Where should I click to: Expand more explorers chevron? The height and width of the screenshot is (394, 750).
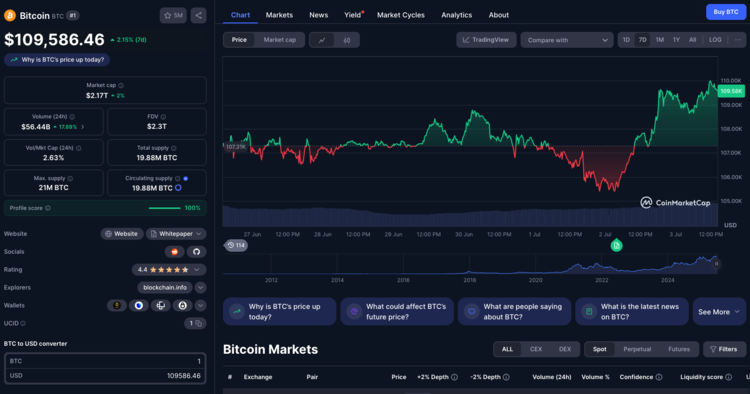(200, 287)
